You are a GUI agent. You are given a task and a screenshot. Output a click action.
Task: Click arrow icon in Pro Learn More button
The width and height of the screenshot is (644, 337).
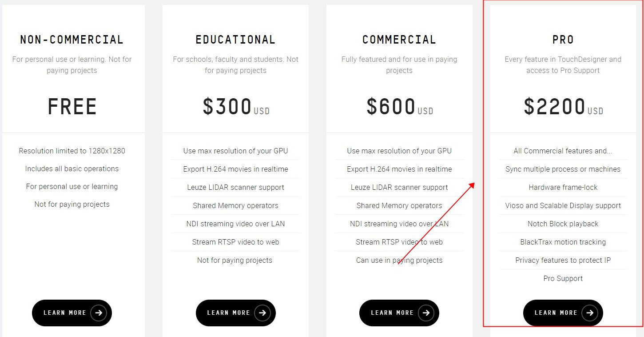[590, 313]
